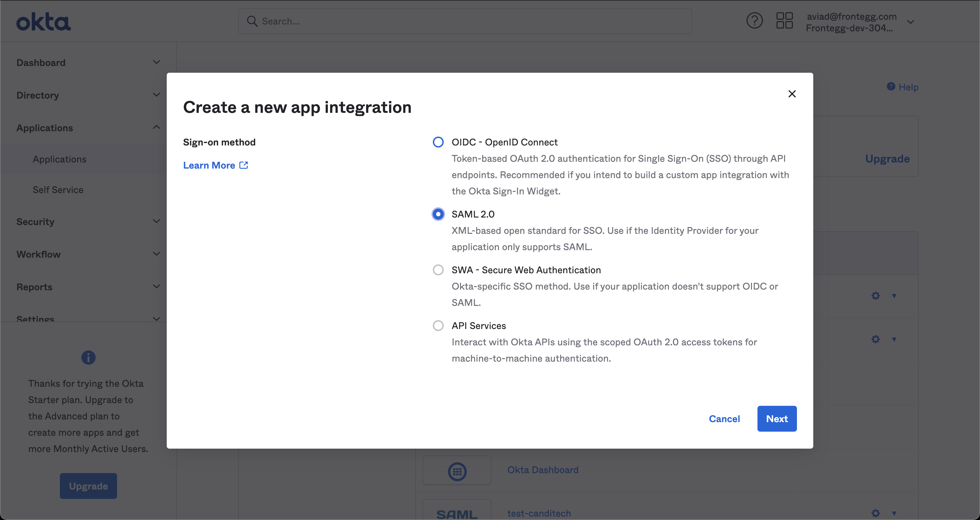Select the OIDC - OpenID Connect radio button
980x520 pixels.
tap(438, 142)
